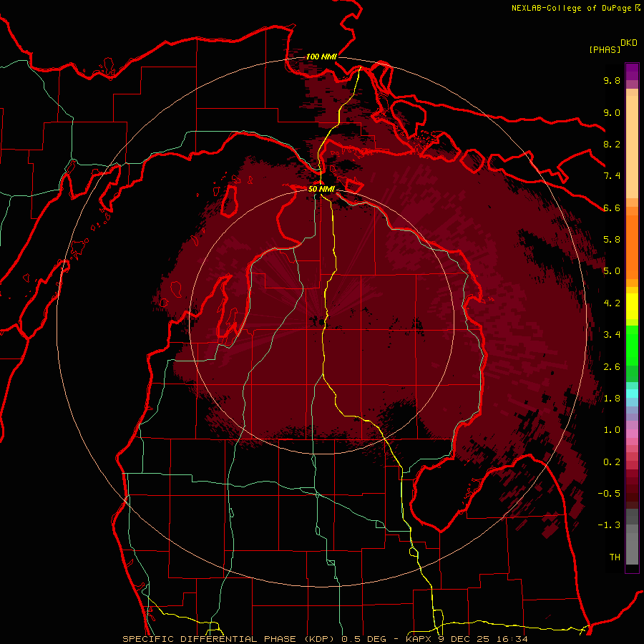Select the 0.2 scale value
This screenshot has height=644, width=644.
[612, 462]
